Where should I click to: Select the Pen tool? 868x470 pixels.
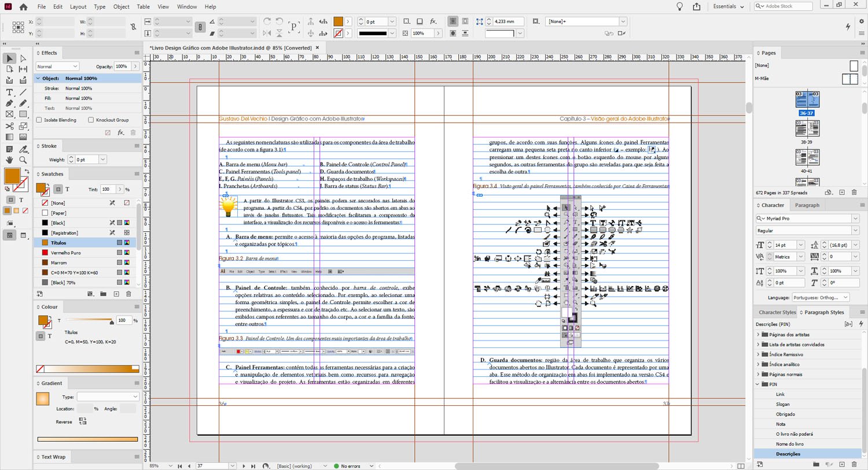[x=9, y=103]
